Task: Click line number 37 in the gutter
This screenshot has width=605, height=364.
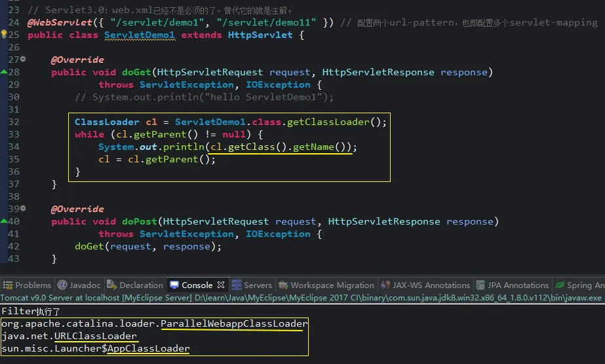Action: [14, 184]
